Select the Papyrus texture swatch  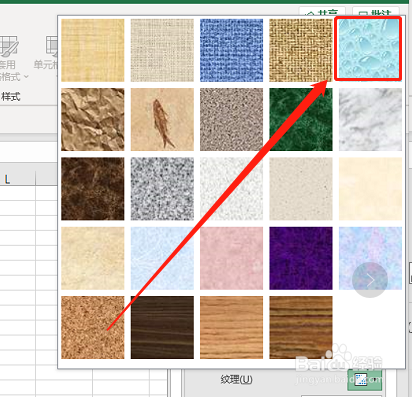tap(93, 50)
